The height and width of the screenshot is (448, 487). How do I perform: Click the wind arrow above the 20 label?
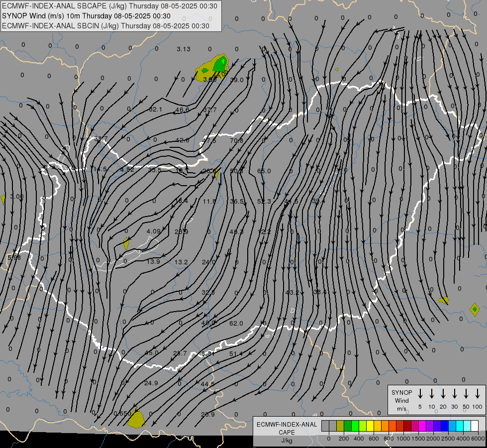pos(443,394)
